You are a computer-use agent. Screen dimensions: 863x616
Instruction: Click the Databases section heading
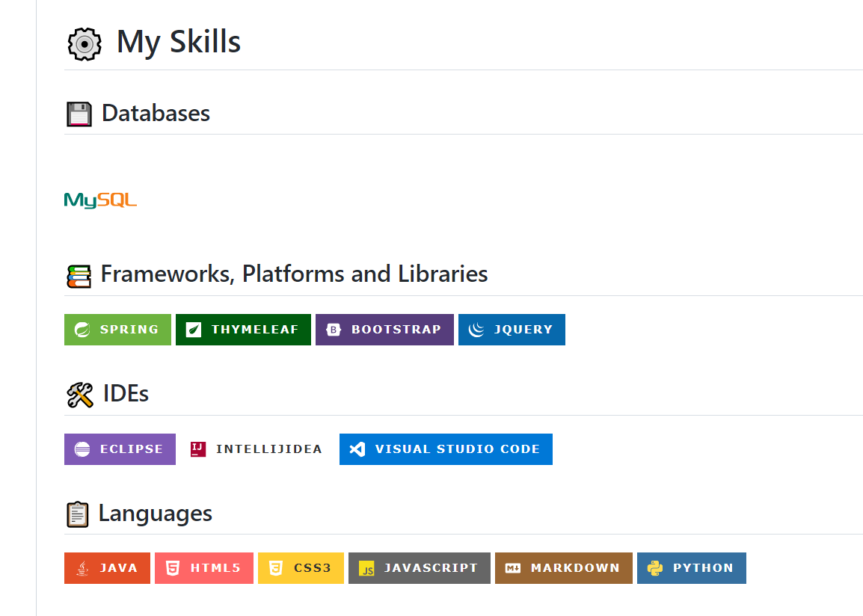[x=156, y=114]
